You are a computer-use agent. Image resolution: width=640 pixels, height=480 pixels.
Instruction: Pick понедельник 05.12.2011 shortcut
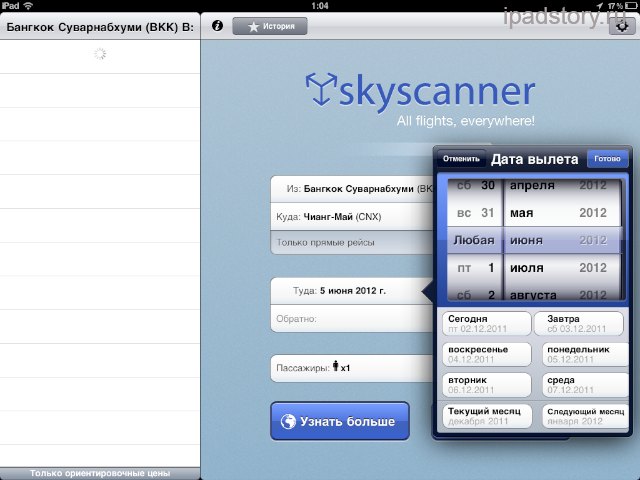coord(585,354)
